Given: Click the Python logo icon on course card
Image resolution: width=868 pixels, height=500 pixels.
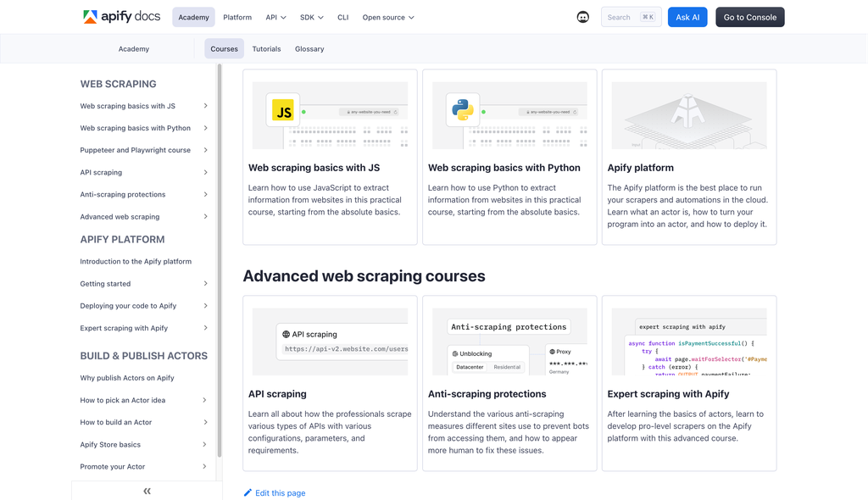Looking at the screenshot, I should tap(462, 110).
